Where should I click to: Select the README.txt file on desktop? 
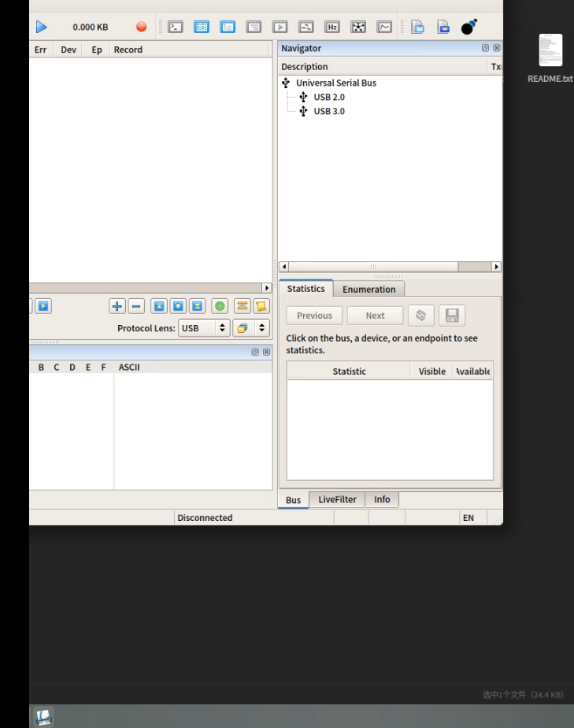[x=550, y=58]
